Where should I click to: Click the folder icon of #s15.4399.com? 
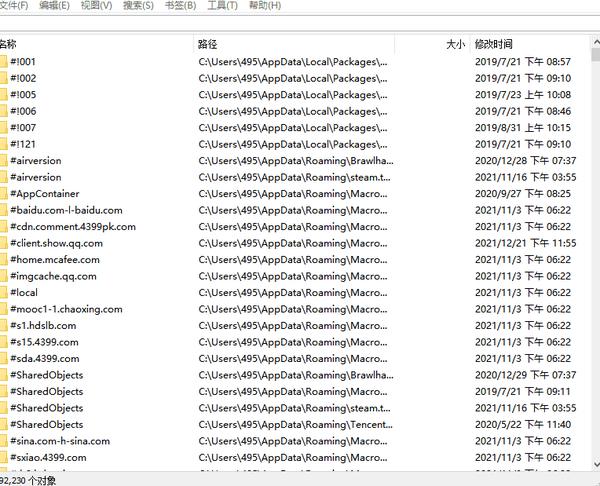(x=3, y=342)
